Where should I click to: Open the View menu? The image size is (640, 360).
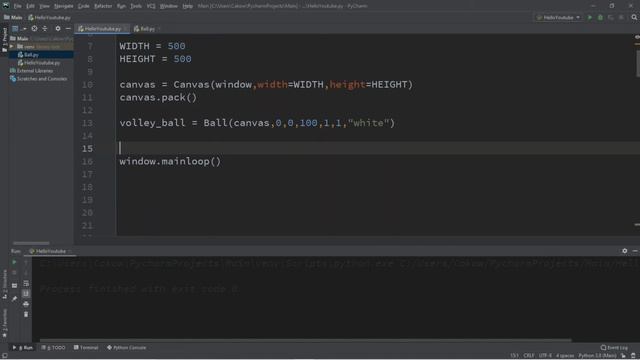[44, 6]
